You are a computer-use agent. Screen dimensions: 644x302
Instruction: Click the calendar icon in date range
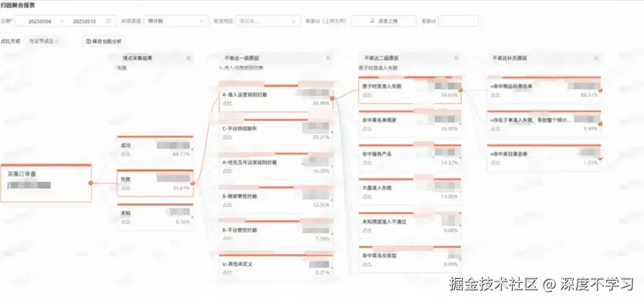pos(108,21)
